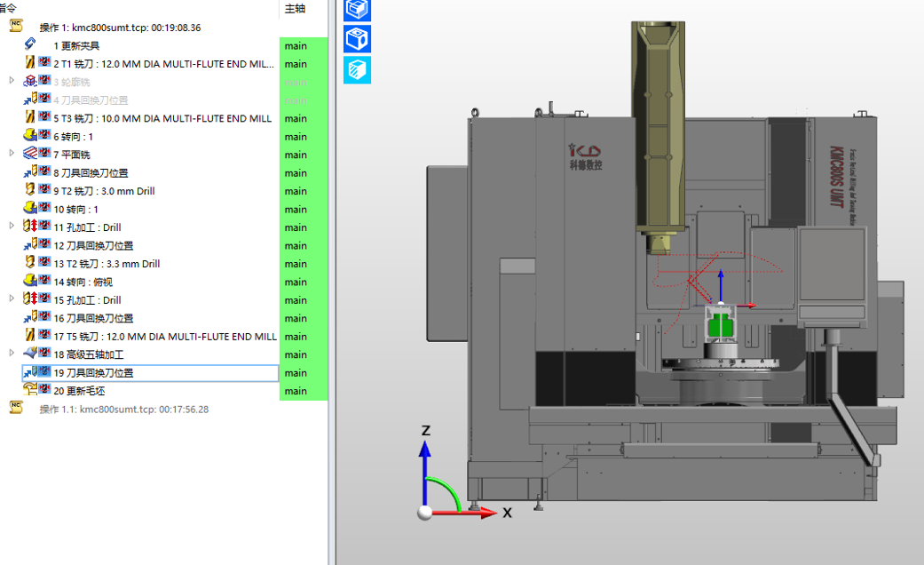Click the cyan shaded cube view icon
The image size is (924, 565).
coord(357,70)
